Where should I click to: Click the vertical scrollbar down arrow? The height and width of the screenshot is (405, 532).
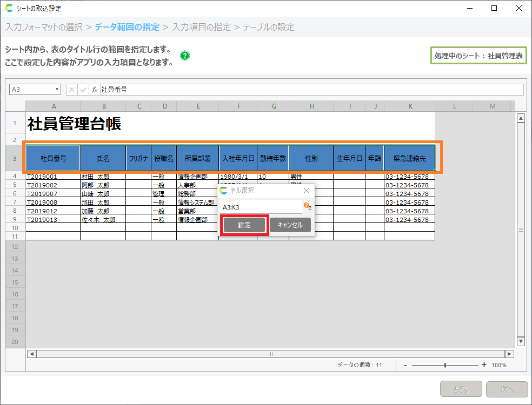click(x=521, y=341)
